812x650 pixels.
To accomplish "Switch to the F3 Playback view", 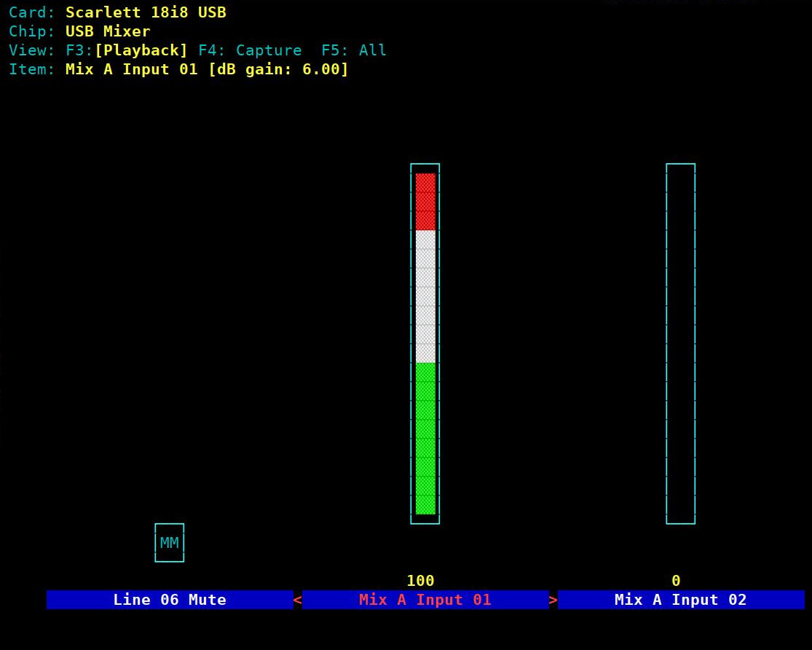I will point(127,50).
